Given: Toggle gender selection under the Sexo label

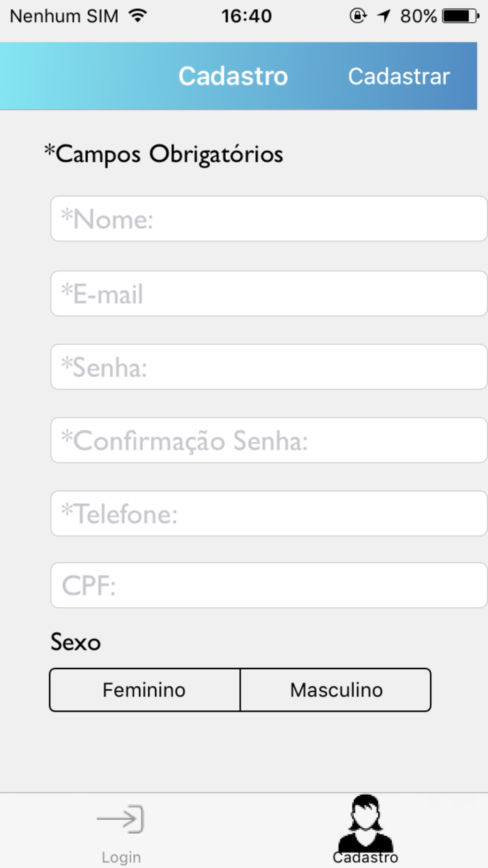Looking at the screenshot, I should click(240, 689).
